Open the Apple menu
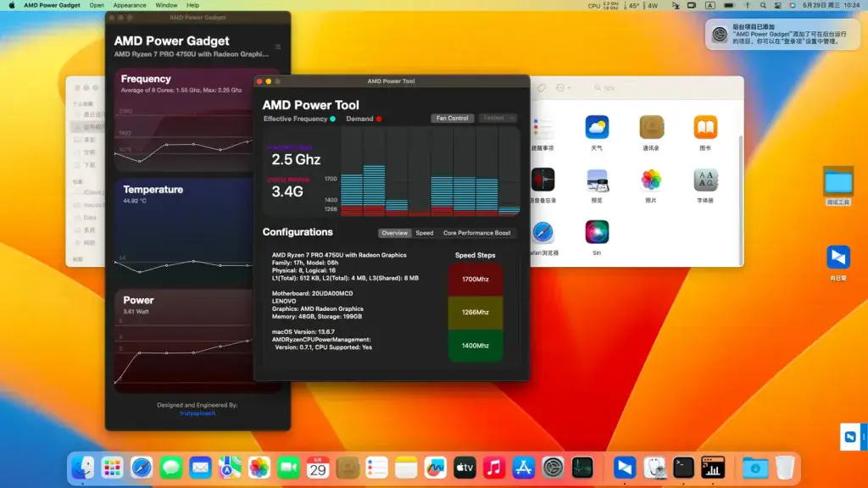 click(x=12, y=6)
